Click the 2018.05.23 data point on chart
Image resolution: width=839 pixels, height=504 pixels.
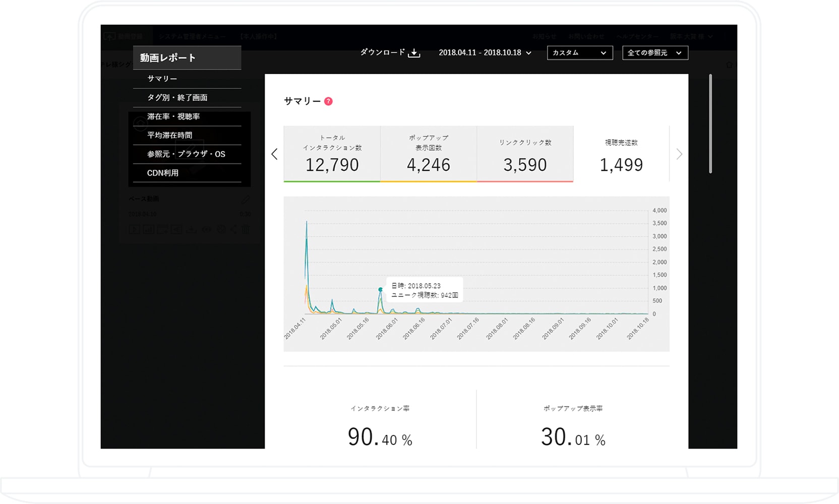(381, 289)
